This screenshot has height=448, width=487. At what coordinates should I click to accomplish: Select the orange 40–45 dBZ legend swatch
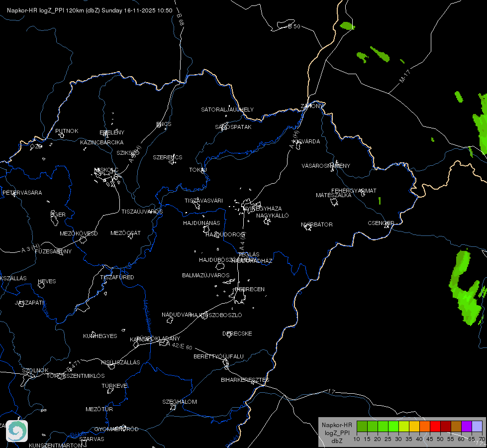(425, 427)
